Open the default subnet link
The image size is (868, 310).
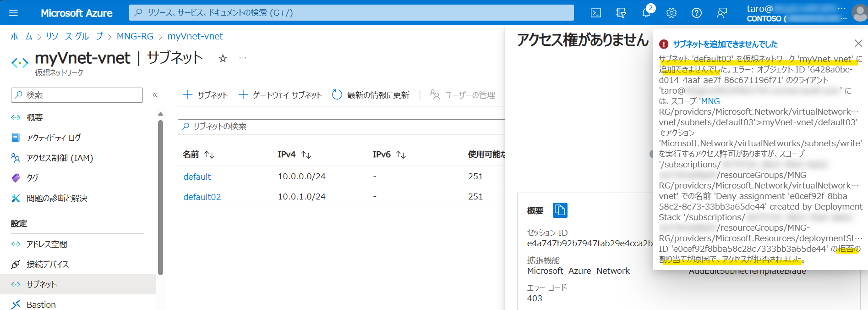[x=197, y=177]
